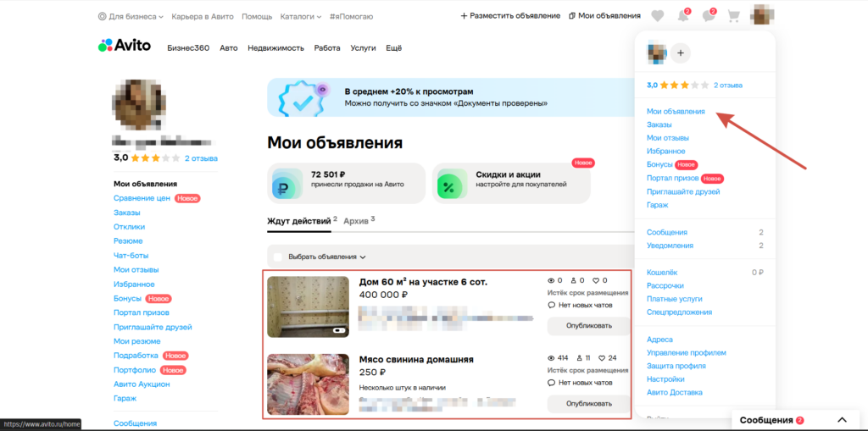Open 'Работа' category

coord(327,48)
